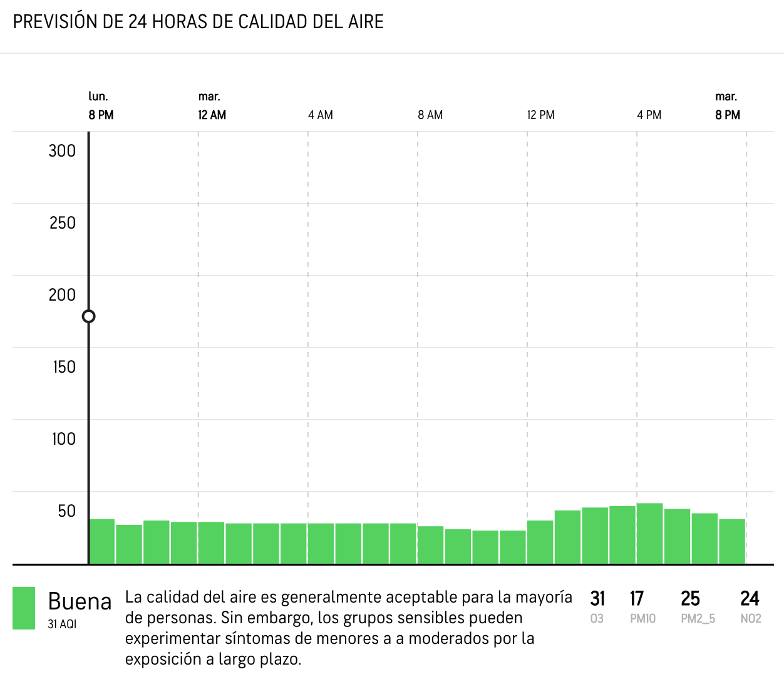Click the circular marker on the timeline cursor

[x=89, y=316]
